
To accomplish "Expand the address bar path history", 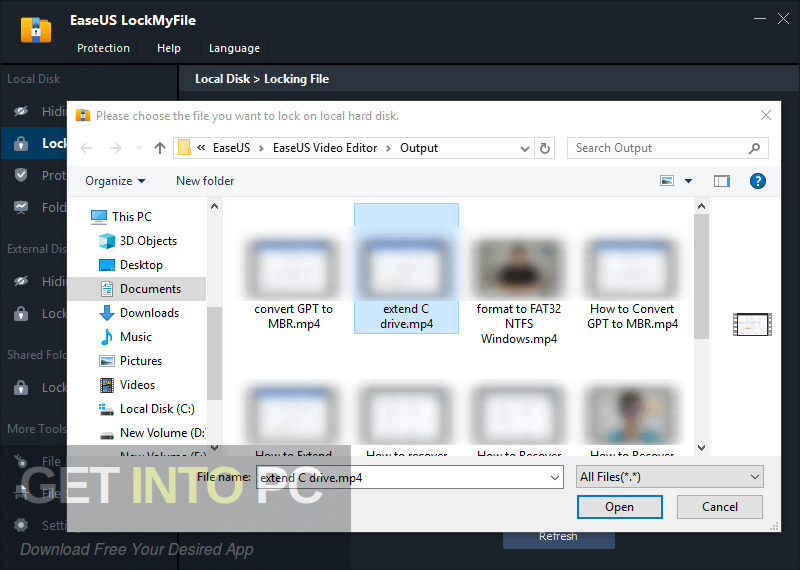I will click(524, 148).
